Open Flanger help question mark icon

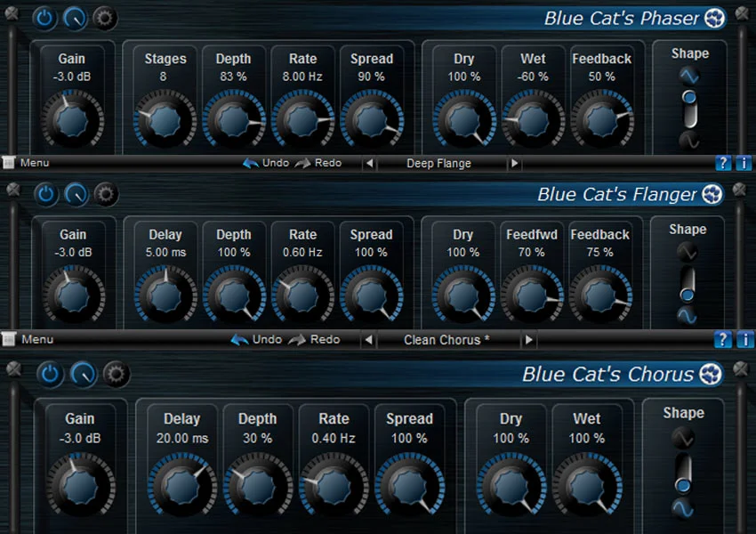(722, 340)
